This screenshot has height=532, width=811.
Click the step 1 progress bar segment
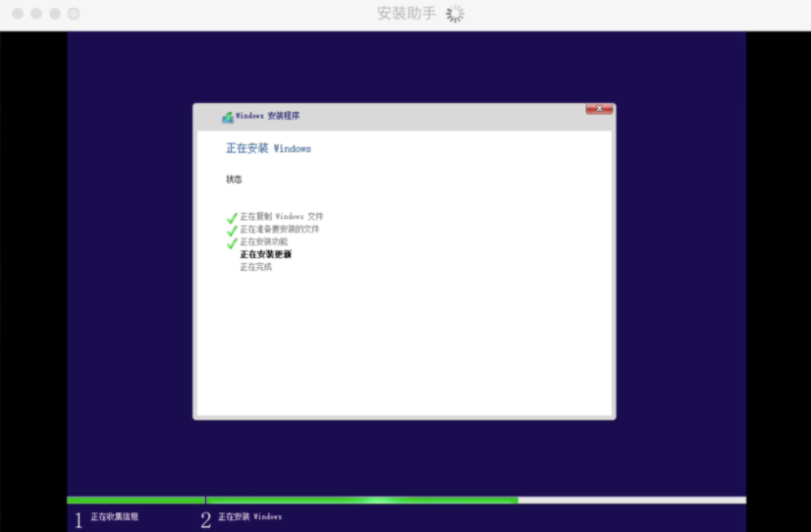pos(136,500)
